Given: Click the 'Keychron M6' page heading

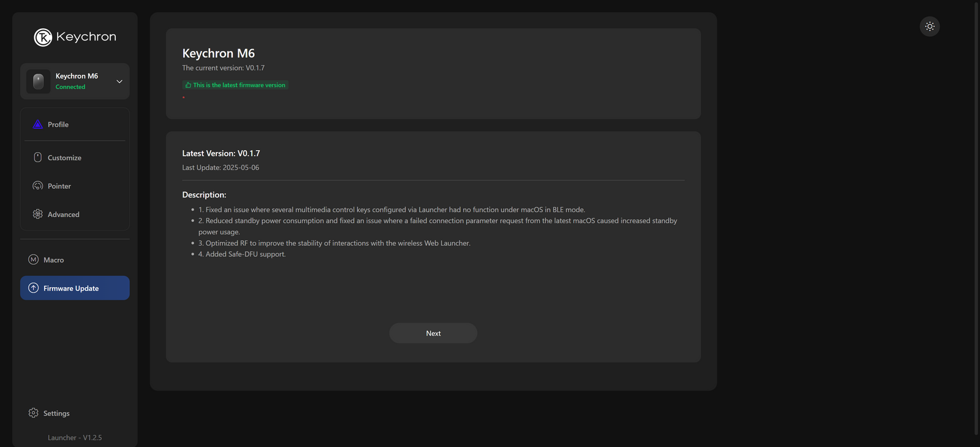Looking at the screenshot, I should 219,53.
